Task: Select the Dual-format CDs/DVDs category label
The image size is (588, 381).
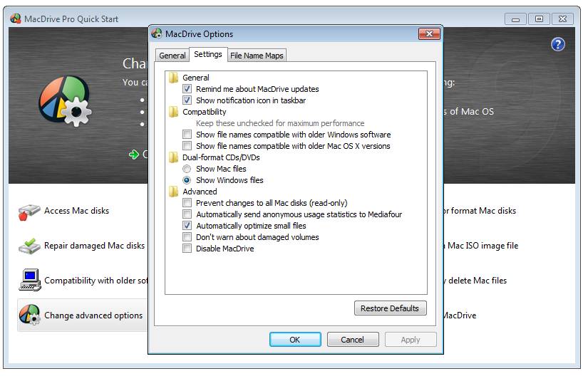Action: point(221,157)
